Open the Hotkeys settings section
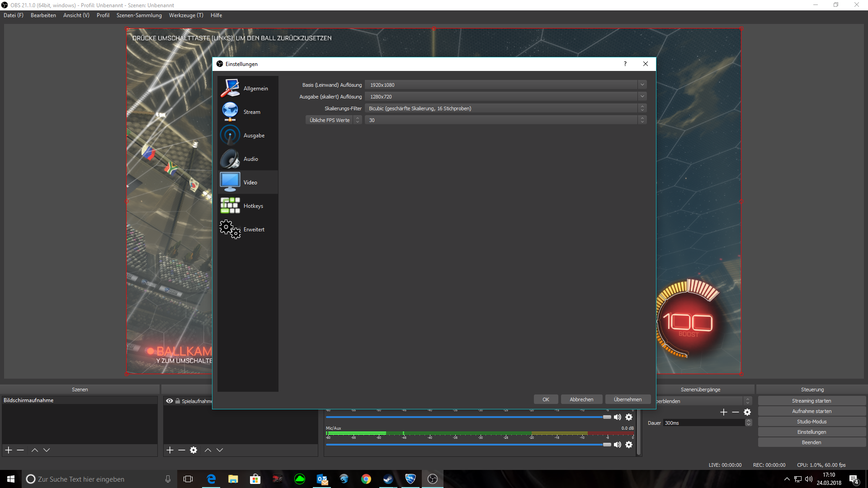The width and height of the screenshot is (868, 488). coord(248,206)
